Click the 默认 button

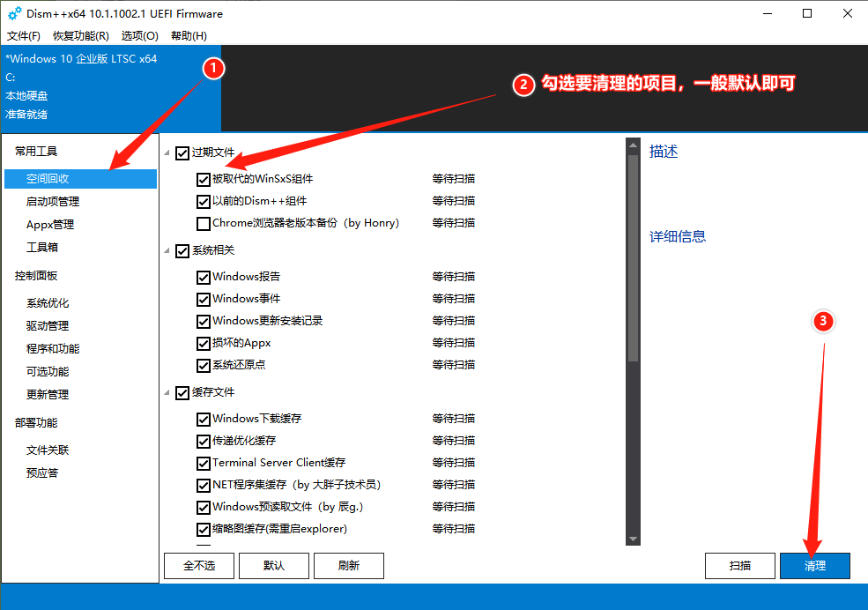coord(274,566)
